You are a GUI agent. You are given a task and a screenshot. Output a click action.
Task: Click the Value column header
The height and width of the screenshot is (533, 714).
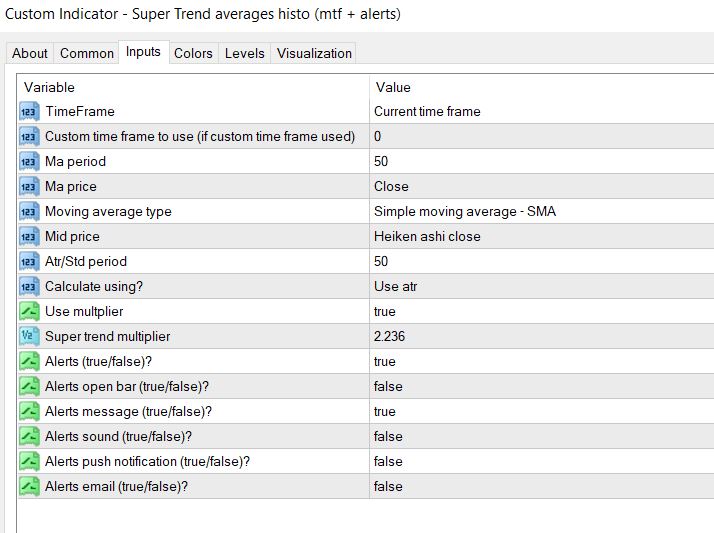540,87
